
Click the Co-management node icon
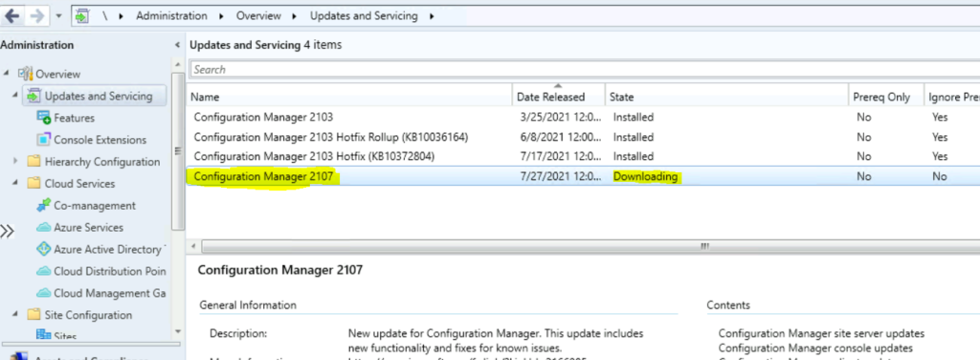point(44,205)
